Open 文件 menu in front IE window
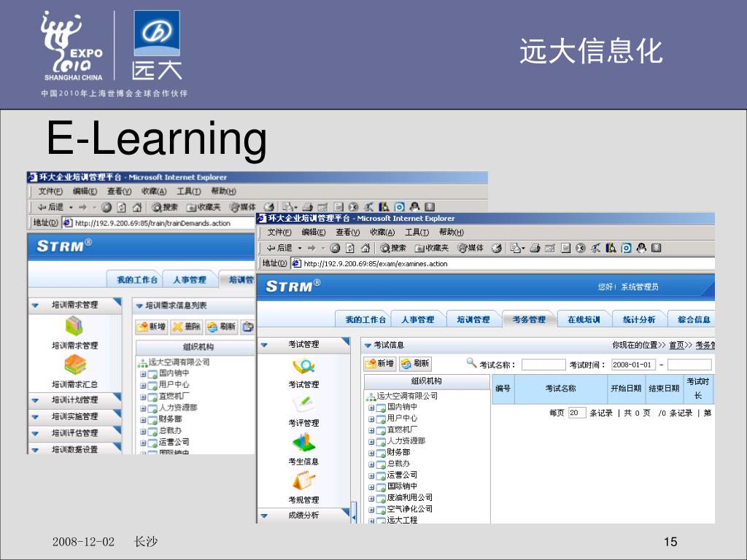This screenshot has height=560, width=747. [x=279, y=233]
